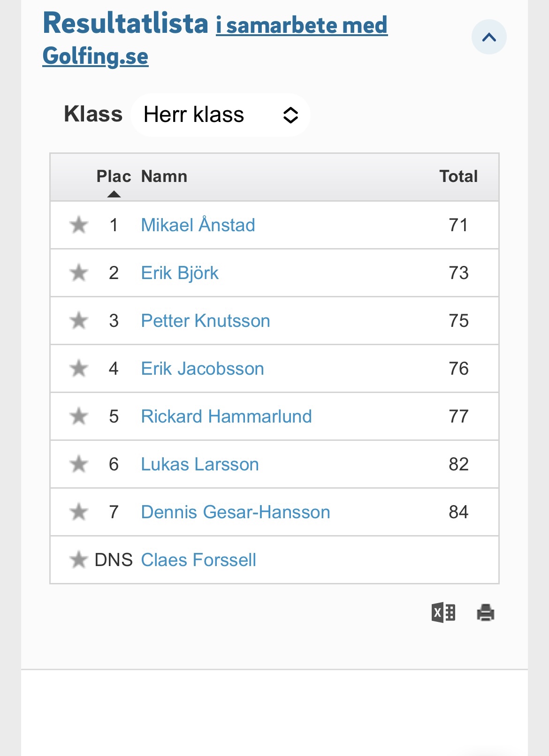The width and height of the screenshot is (549, 756).
Task: Open Rickard Hammarlund's player link
Action: 226,416
